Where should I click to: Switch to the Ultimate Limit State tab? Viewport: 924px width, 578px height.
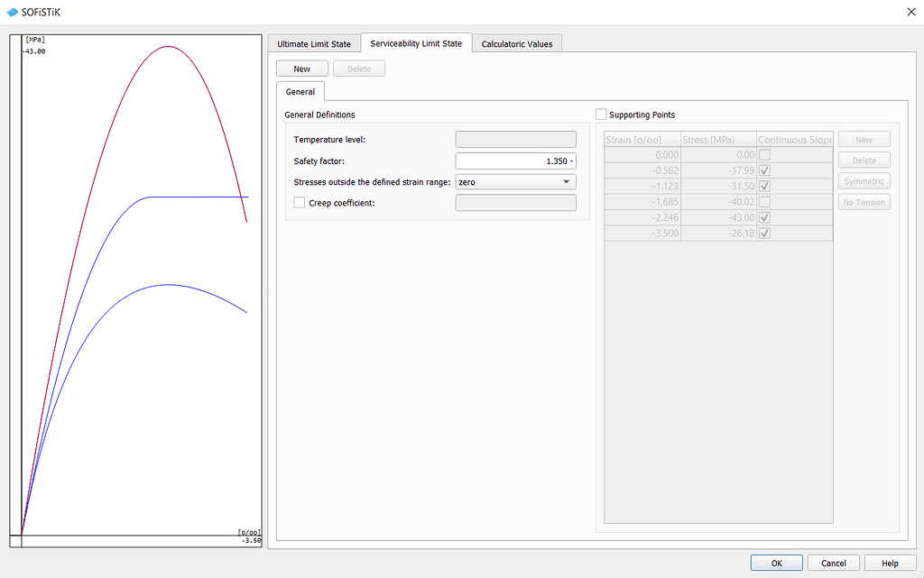(x=315, y=42)
